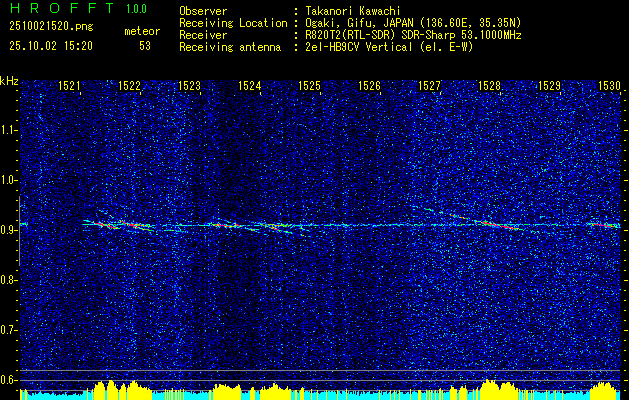Click the Receiving Location label
The width and height of the screenshot is (629, 400).
click(x=233, y=23)
